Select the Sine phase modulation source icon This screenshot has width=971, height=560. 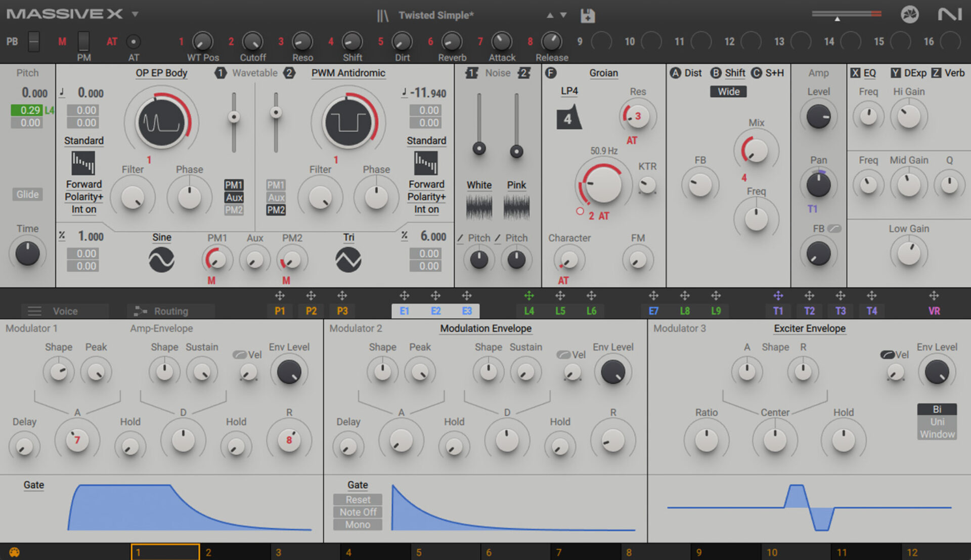[x=161, y=259]
